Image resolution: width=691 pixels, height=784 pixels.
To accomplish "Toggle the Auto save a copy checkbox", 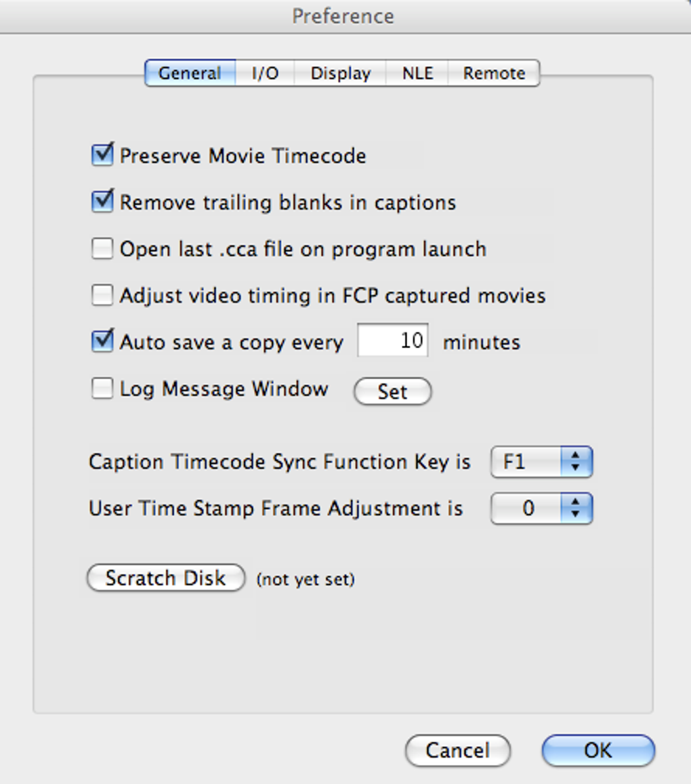I will click(x=102, y=341).
